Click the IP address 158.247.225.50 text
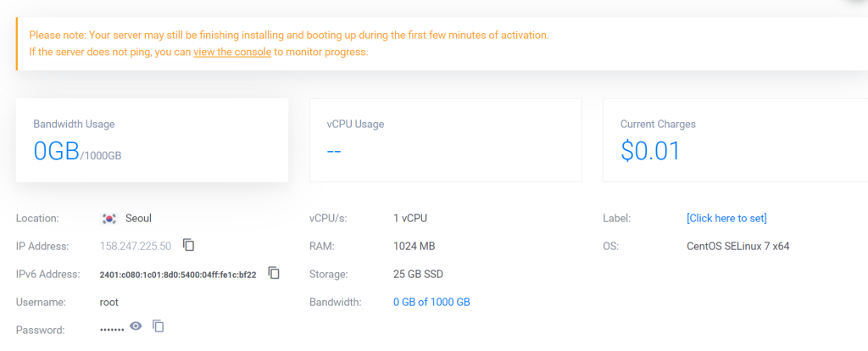The height and width of the screenshot is (351, 868). click(136, 247)
